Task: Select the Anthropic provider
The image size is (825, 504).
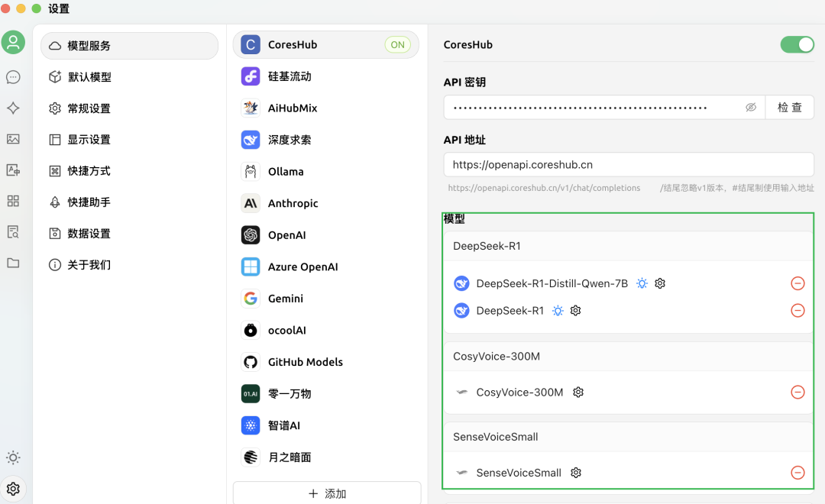Action: (x=325, y=203)
